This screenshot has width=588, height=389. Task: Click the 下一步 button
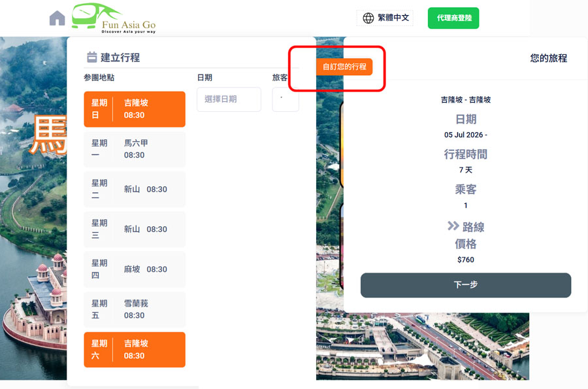[466, 285]
